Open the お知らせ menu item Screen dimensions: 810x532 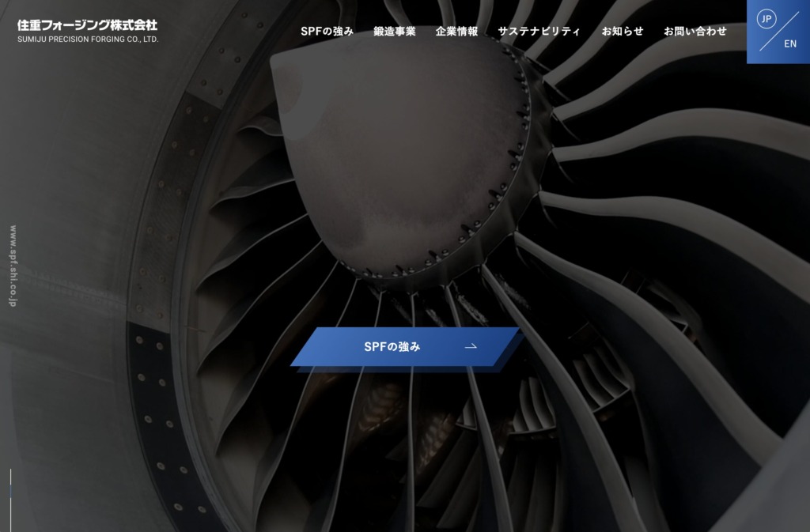623,32
